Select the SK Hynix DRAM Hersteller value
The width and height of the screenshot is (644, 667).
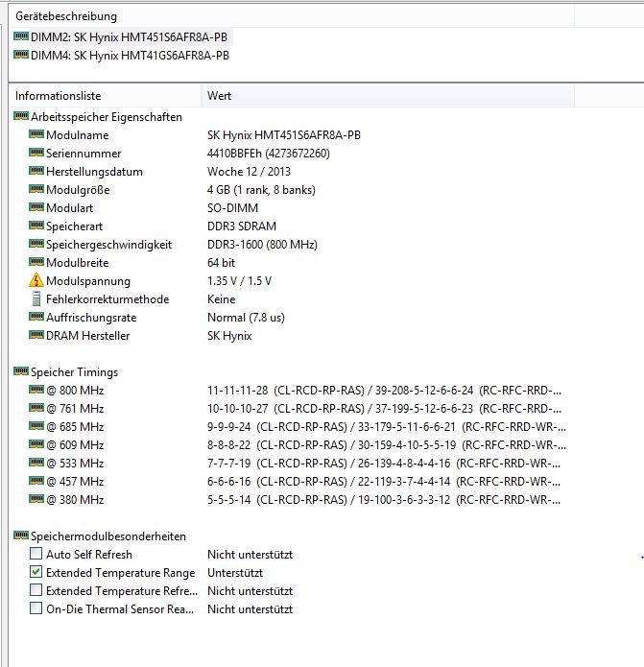click(x=229, y=337)
